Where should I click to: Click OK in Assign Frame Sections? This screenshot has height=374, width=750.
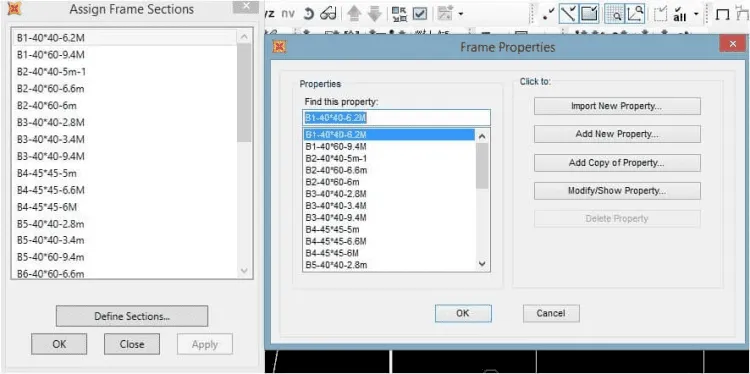(x=59, y=344)
